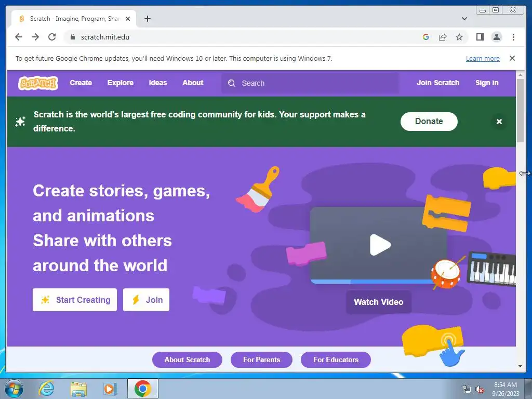Expand the tab search chevron
Image resolution: width=532 pixels, height=399 pixels.
click(x=464, y=19)
